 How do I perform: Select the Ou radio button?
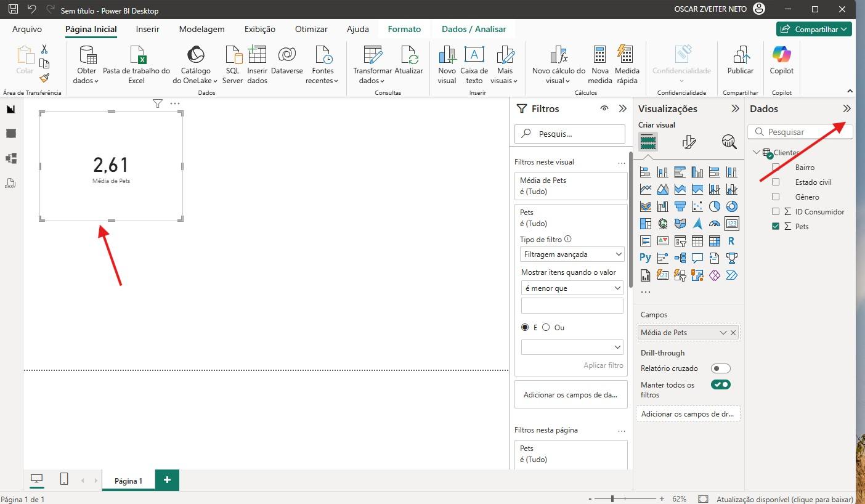pyautogui.click(x=546, y=328)
